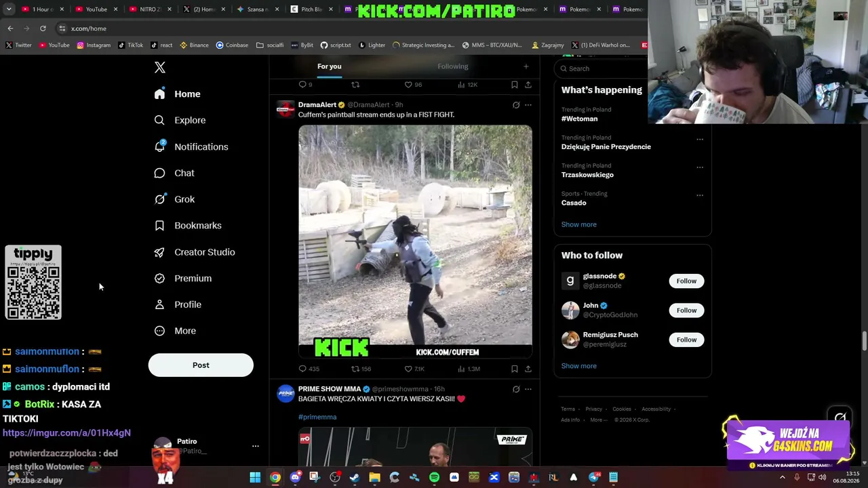Expand the socialfi bookmark folder
868x488 pixels.
(270, 45)
